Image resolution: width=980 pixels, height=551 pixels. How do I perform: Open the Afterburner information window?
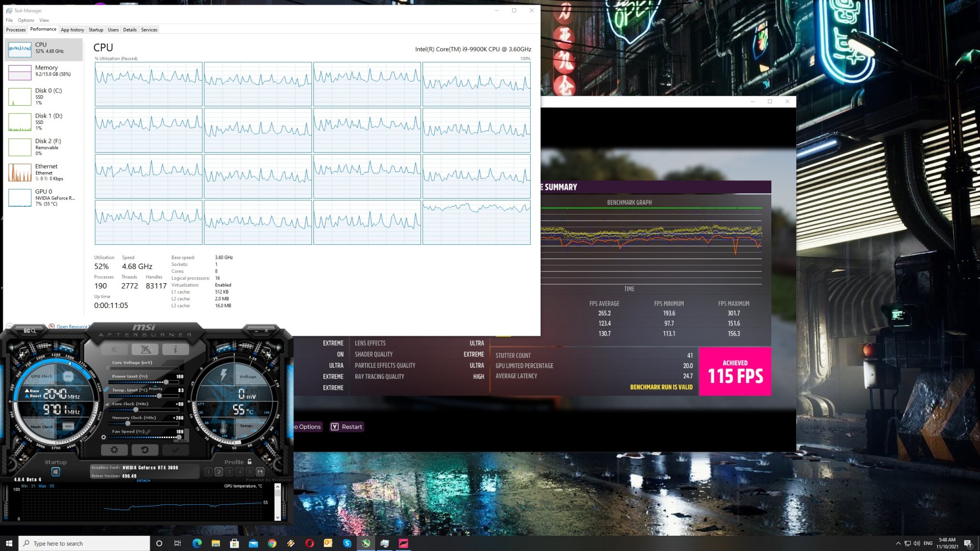point(175,349)
